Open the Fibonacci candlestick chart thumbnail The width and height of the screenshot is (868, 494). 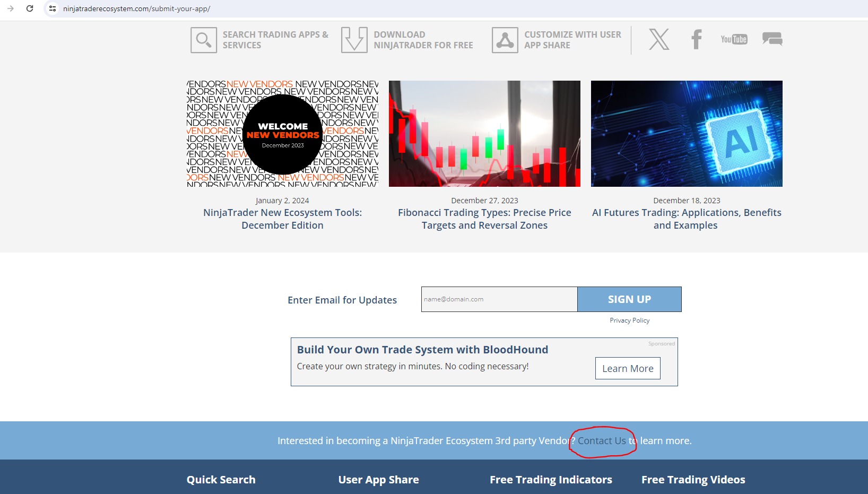click(484, 134)
